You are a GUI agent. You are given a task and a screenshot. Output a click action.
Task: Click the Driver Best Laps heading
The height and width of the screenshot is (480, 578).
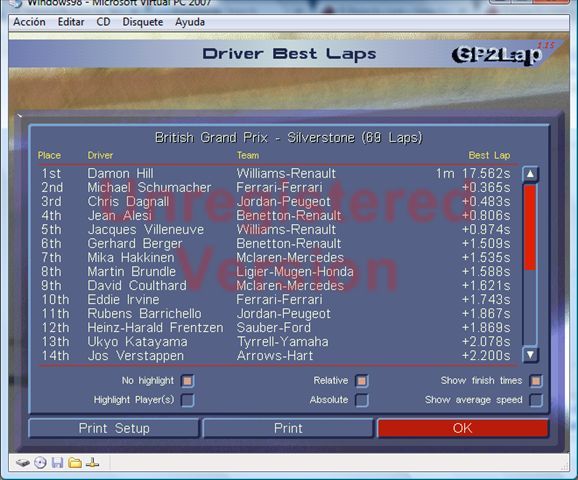[289, 54]
